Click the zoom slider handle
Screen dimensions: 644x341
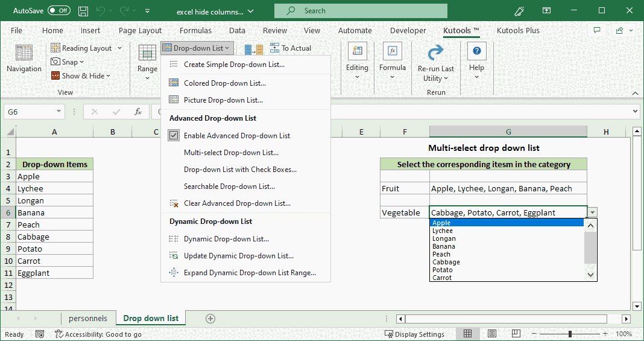click(570, 334)
